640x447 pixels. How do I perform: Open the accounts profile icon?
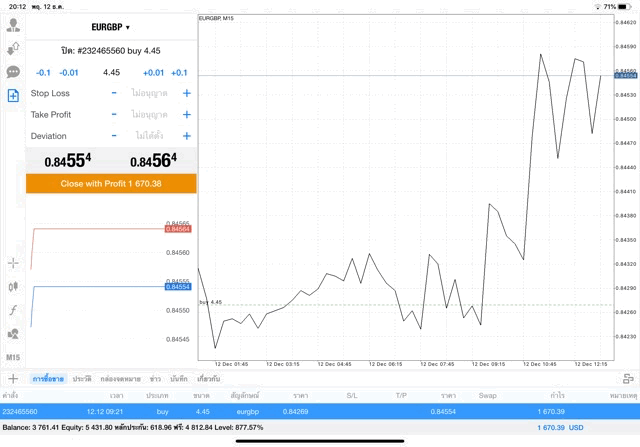13,25
